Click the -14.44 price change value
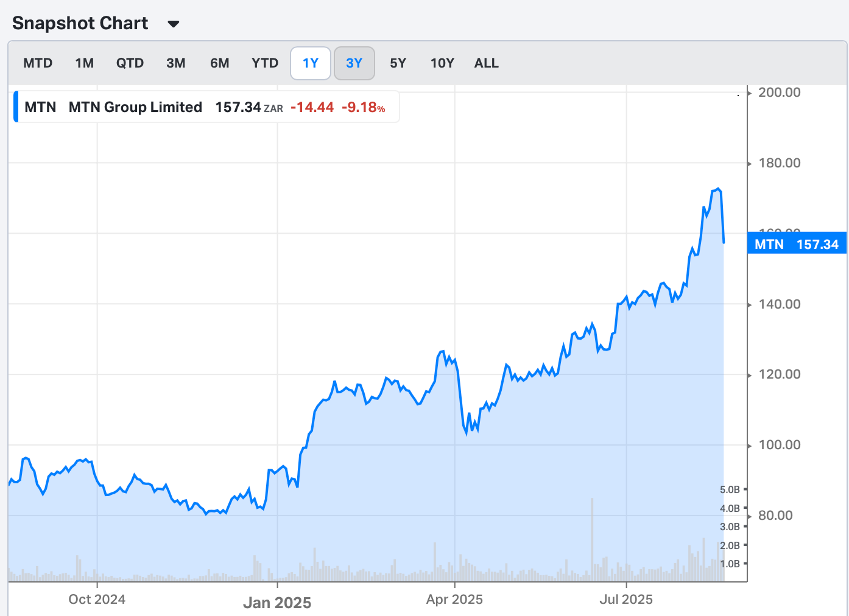 tap(312, 107)
